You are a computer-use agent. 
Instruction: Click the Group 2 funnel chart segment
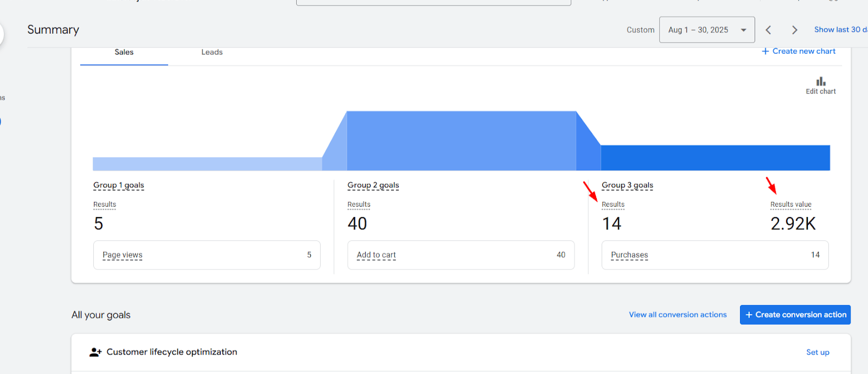point(461,141)
